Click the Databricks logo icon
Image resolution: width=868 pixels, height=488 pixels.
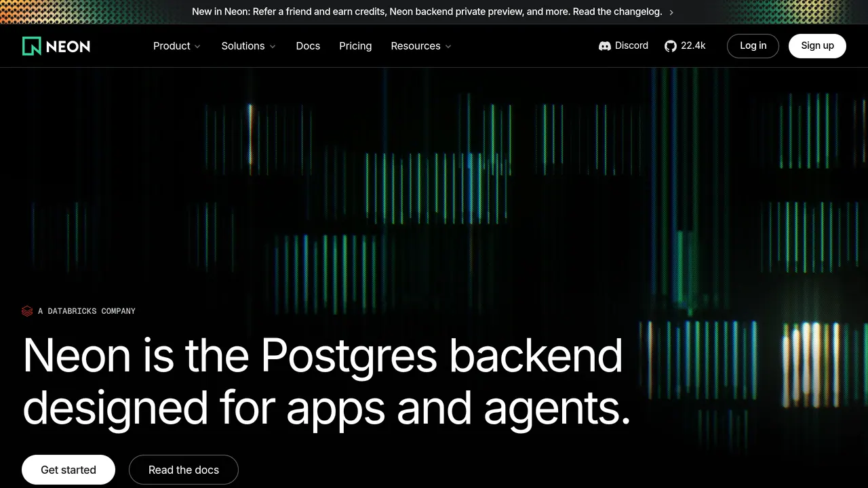click(27, 311)
